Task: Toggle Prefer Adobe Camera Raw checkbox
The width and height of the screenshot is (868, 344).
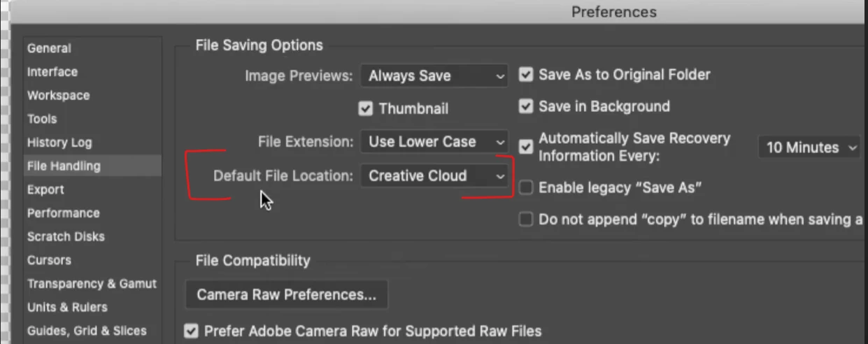Action: tap(191, 331)
